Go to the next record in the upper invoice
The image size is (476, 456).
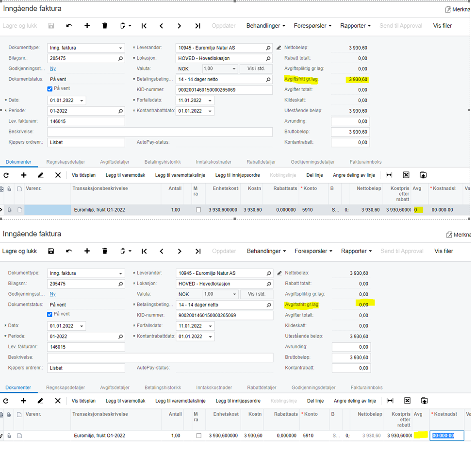pos(180,26)
